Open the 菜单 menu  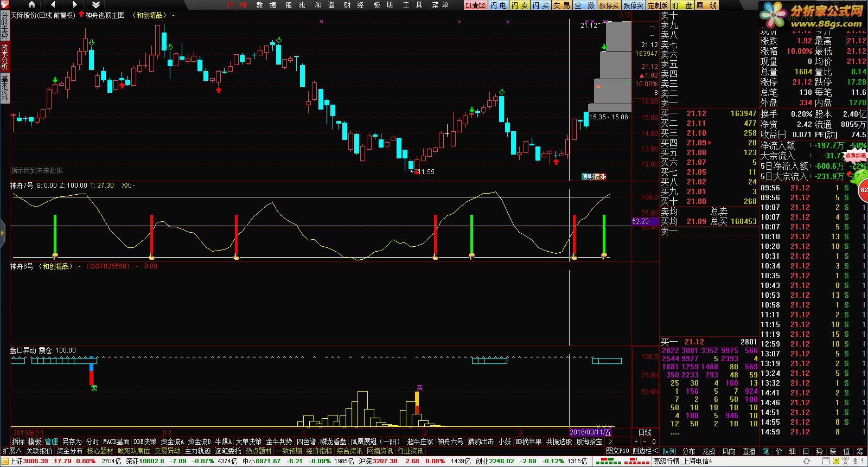click(440, 5)
